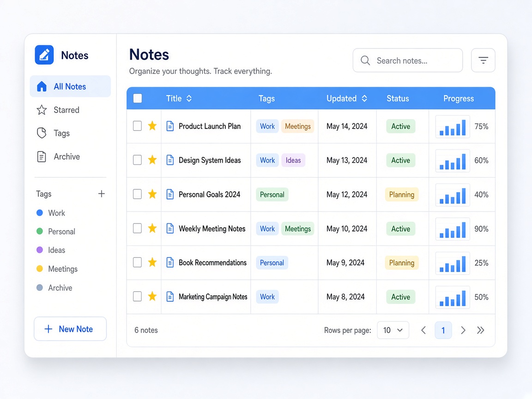The height and width of the screenshot is (399, 532).
Task: Click the Notes app logo icon
Action: point(44,54)
